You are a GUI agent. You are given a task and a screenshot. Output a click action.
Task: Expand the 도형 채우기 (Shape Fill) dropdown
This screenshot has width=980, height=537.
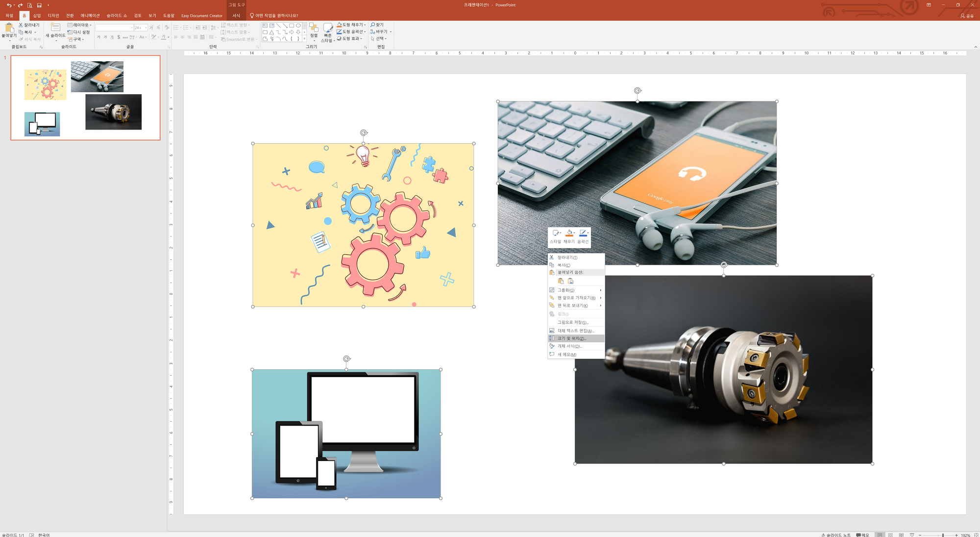[x=365, y=25]
